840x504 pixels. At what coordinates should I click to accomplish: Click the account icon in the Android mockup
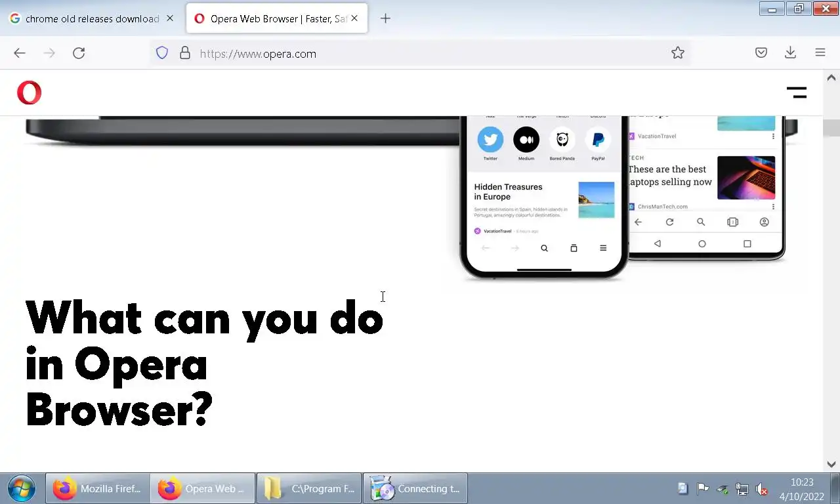(764, 222)
